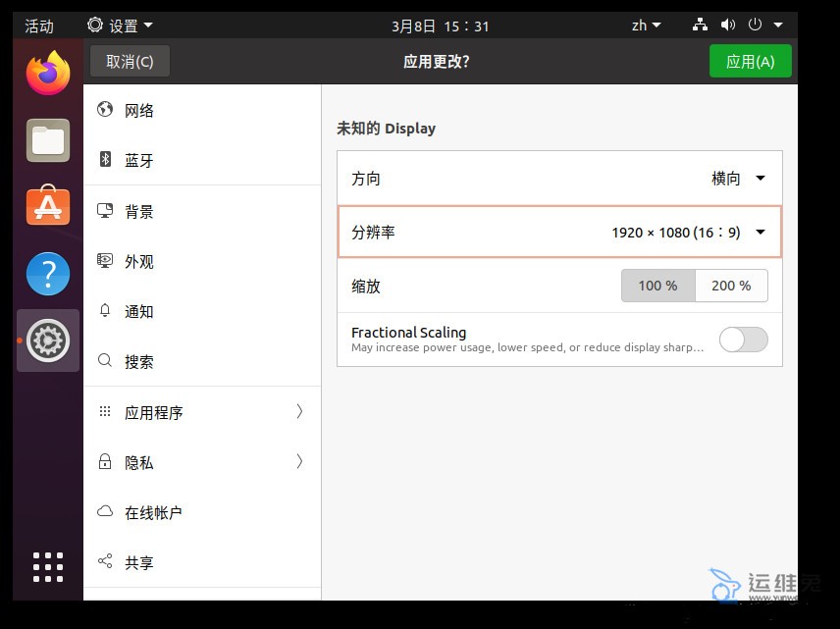Enable the Fractional Scaling switch

pyautogui.click(x=743, y=340)
